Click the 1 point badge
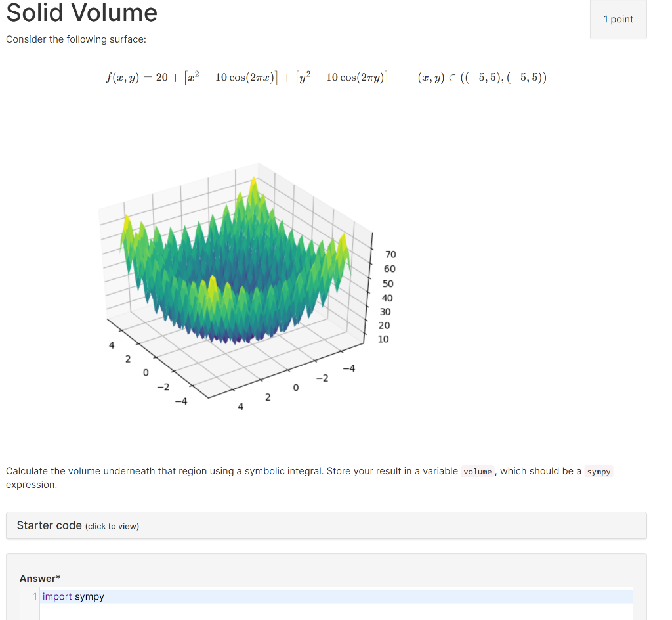The width and height of the screenshot is (672, 620). (x=618, y=19)
